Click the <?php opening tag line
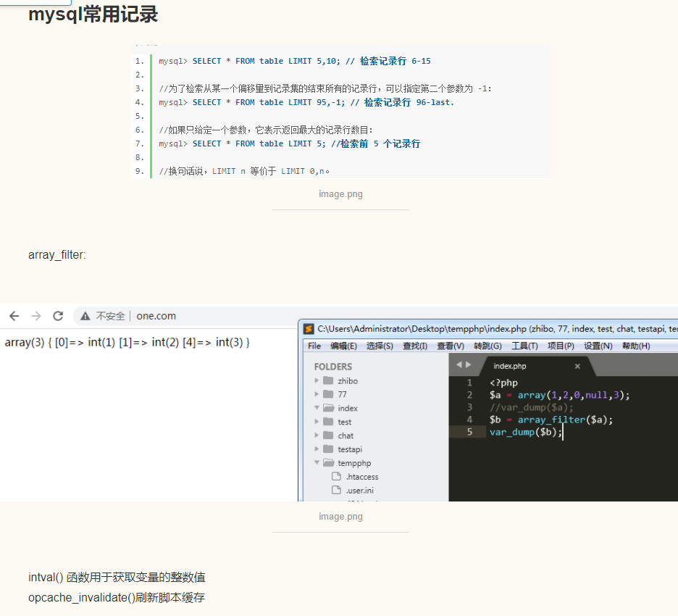Screen dimensions: 678x616 tap(503, 383)
